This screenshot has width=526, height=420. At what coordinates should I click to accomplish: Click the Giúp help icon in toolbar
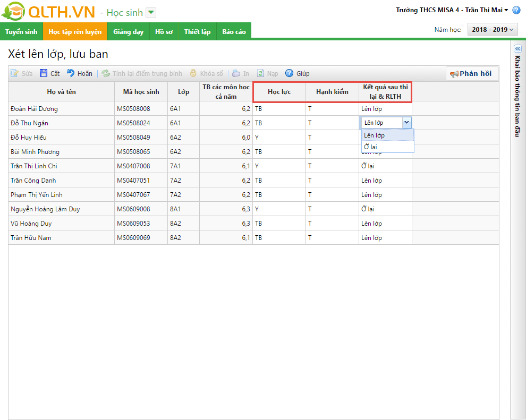tap(290, 74)
